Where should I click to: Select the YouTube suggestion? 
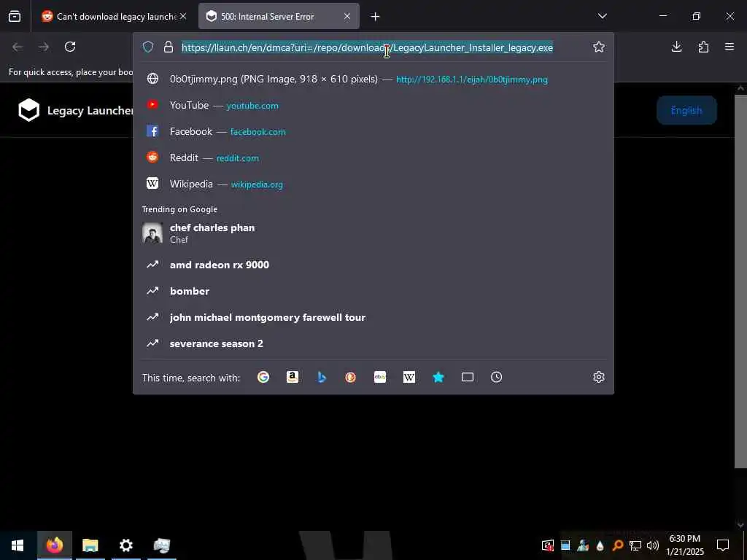point(373,105)
